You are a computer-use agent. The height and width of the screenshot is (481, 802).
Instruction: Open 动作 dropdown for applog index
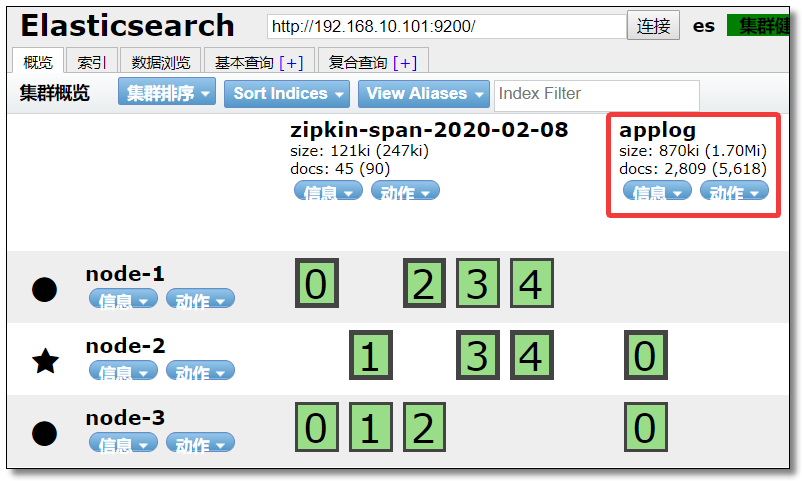coord(734,190)
